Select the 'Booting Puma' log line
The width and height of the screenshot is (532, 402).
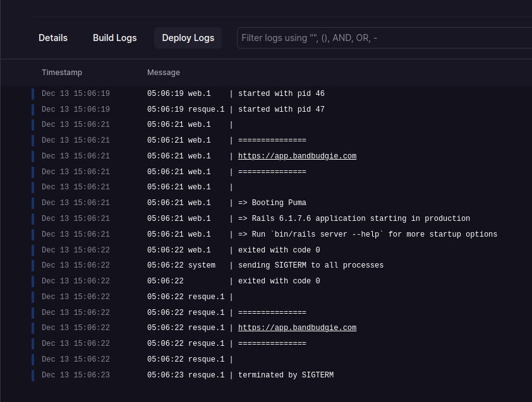click(x=272, y=203)
